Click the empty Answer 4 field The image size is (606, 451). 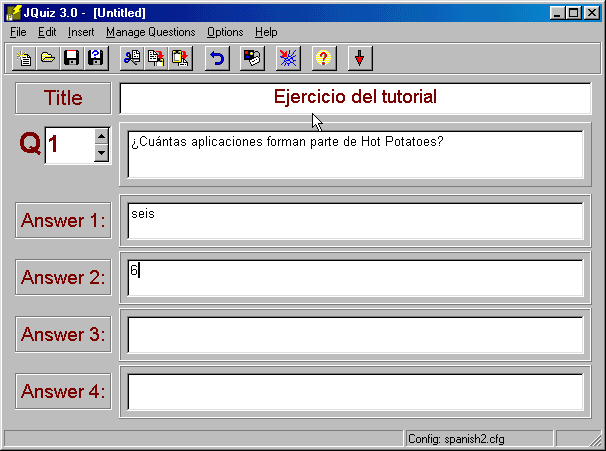point(355,391)
